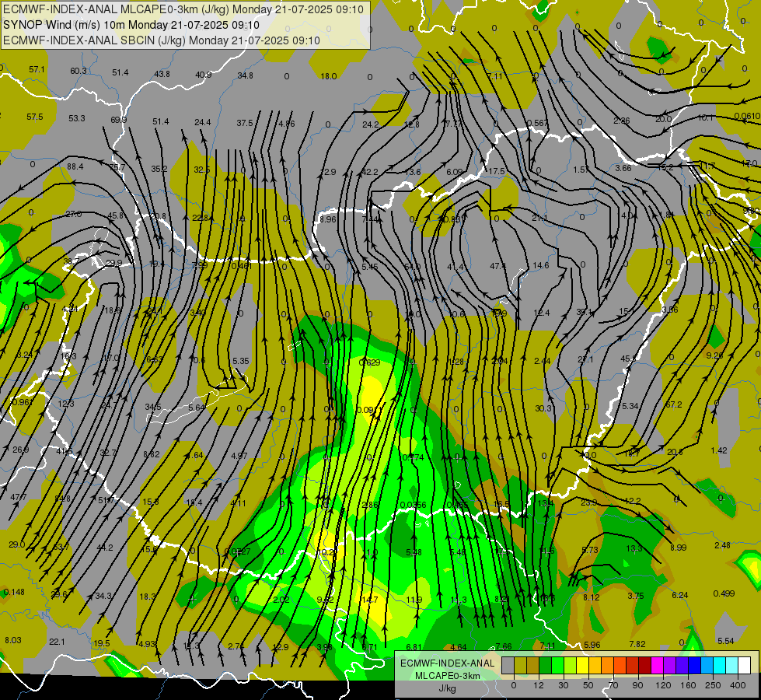Click the map value '18.0'
Viewport: 761px width, 700px height.
pos(329,75)
